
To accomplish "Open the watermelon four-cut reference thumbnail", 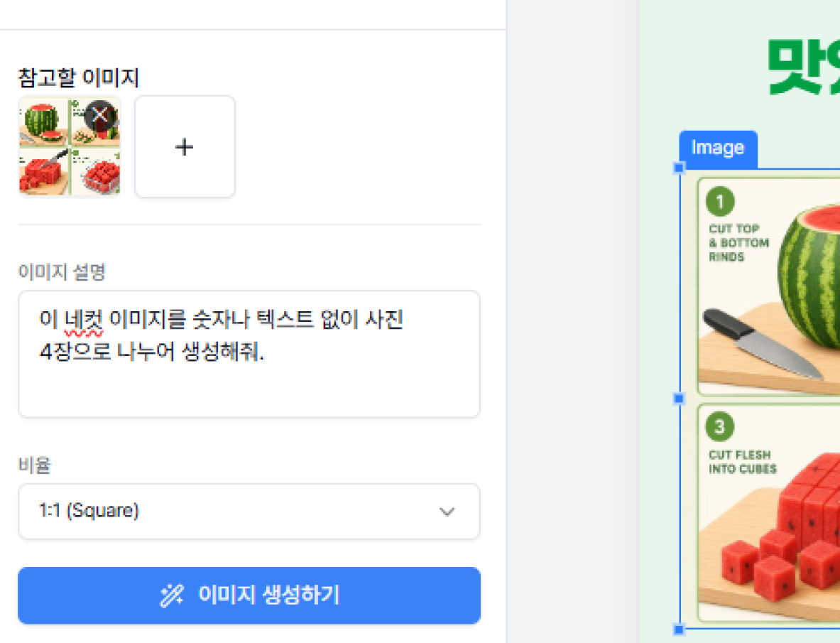I will (x=70, y=146).
